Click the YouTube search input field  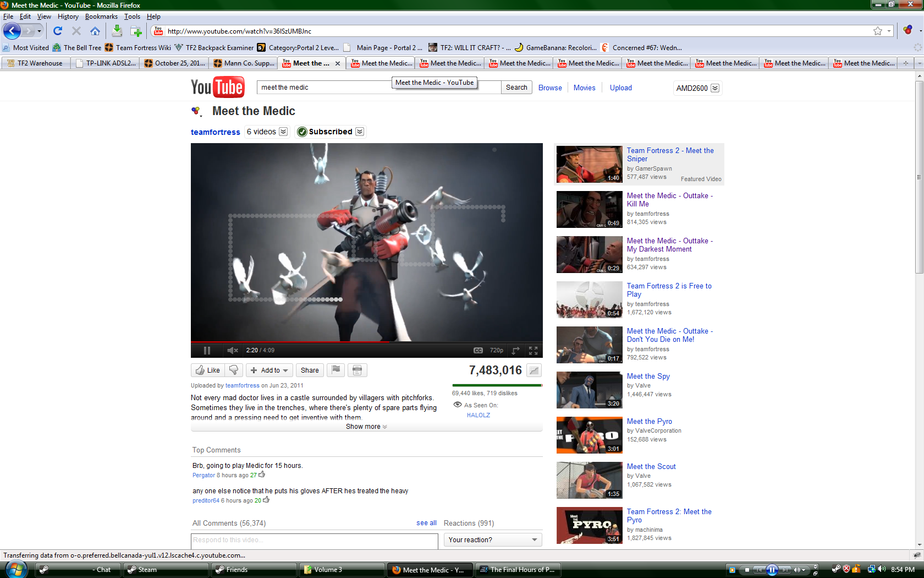pos(379,88)
